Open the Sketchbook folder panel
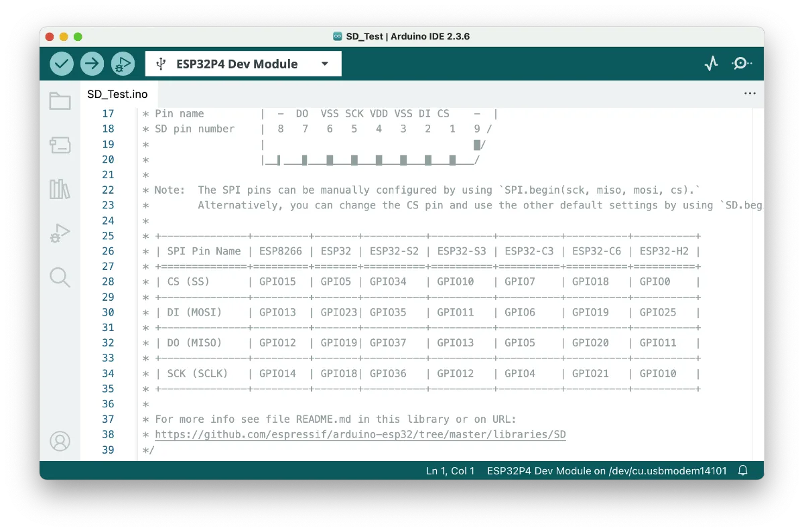 (60, 101)
